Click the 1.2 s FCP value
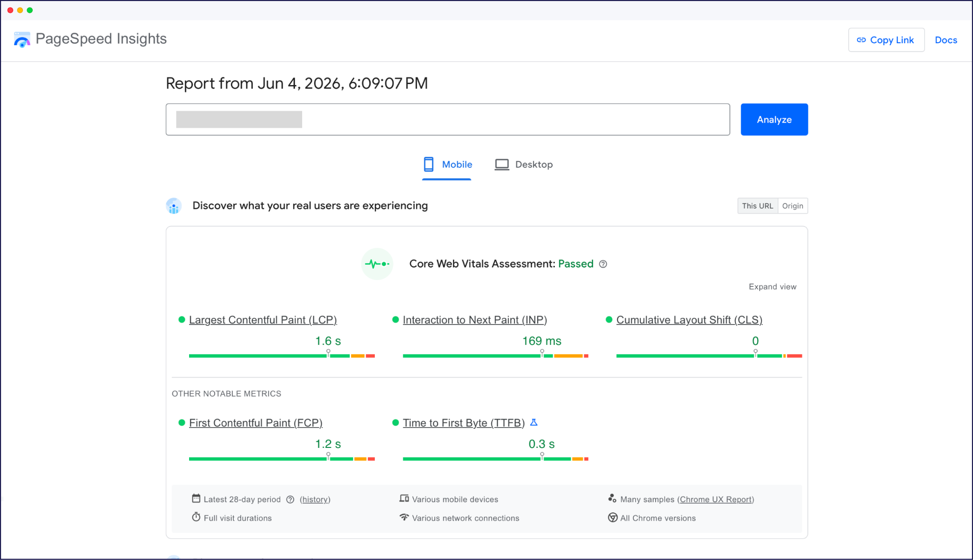973x560 pixels. [328, 444]
